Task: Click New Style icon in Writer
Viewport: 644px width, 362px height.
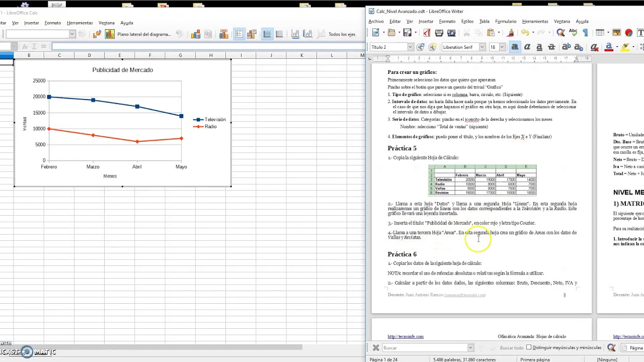Action: click(x=433, y=47)
